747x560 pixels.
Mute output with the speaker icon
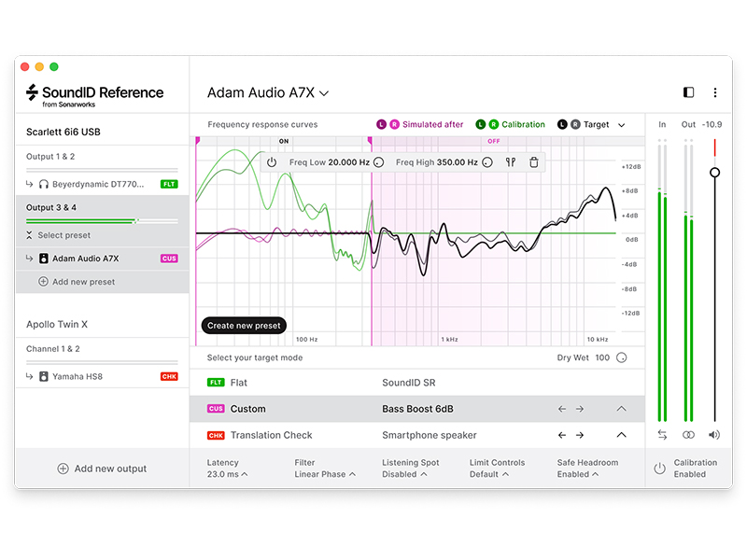(714, 435)
